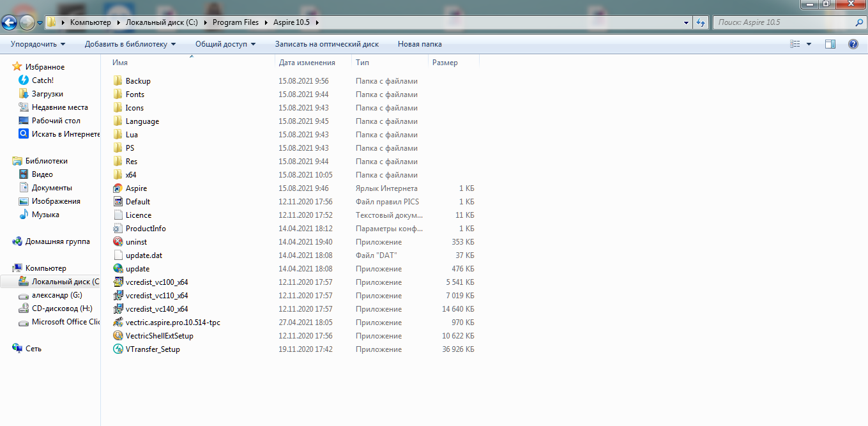
Task: Click the Новая папка button
Action: point(420,44)
